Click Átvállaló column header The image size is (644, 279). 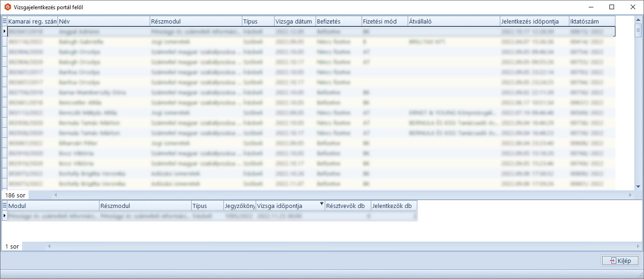pos(454,21)
